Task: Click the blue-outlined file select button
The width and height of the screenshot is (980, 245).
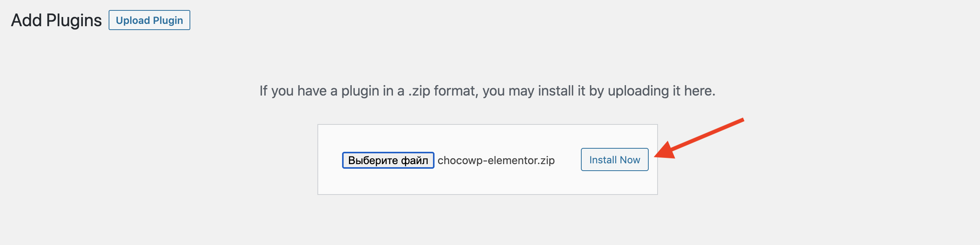Action: (x=388, y=160)
